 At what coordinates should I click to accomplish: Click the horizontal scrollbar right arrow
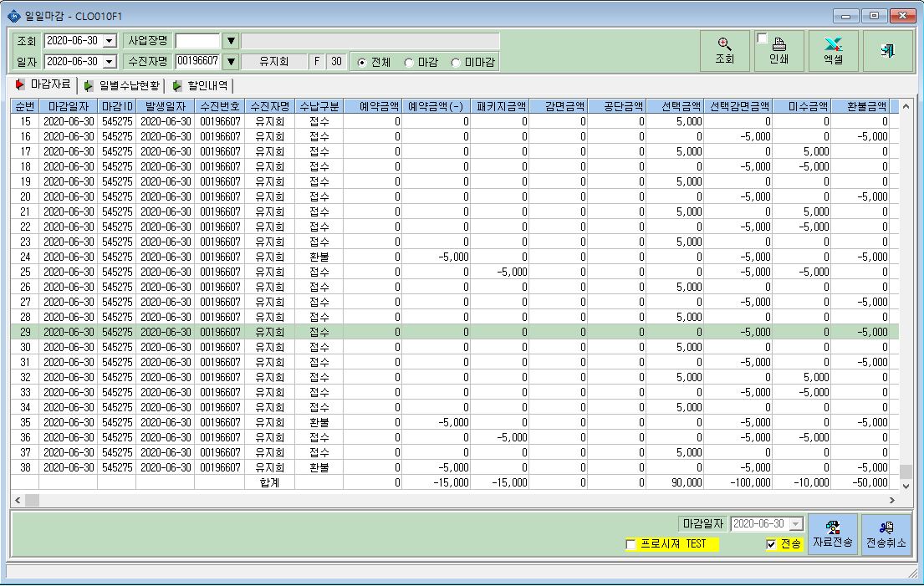(x=891, y=500)
